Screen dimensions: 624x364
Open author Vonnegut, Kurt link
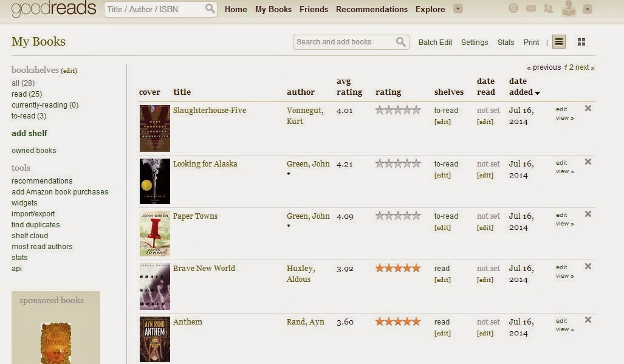(x=305, y=116)
